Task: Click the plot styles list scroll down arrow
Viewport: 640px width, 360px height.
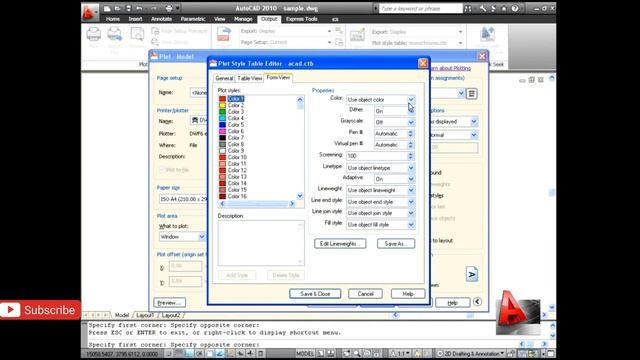Action: point(300,196)
